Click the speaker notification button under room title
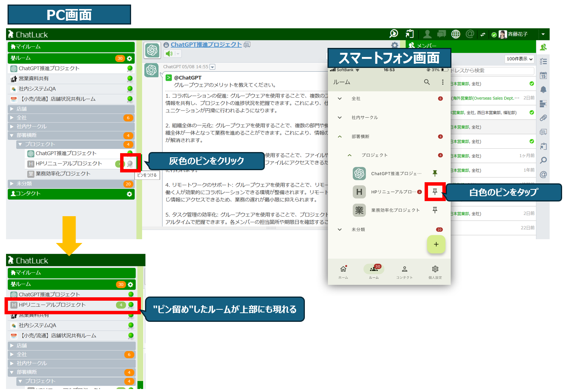Viewport: 564px width, 392px height. click(x=169, y=54)
